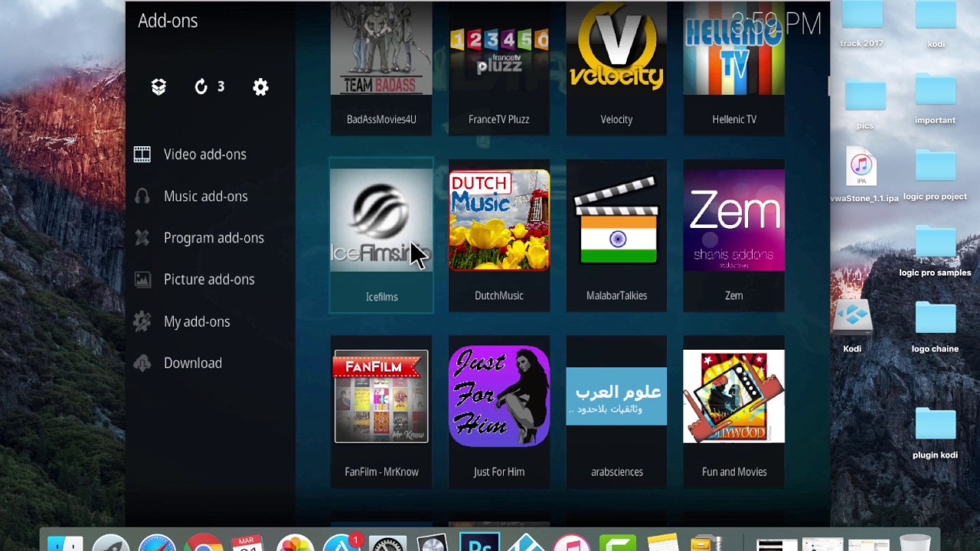Open the Just For Him add-on
Viewport: 980px width, 551px height.
pyautogui.click(x=498, y=412)
